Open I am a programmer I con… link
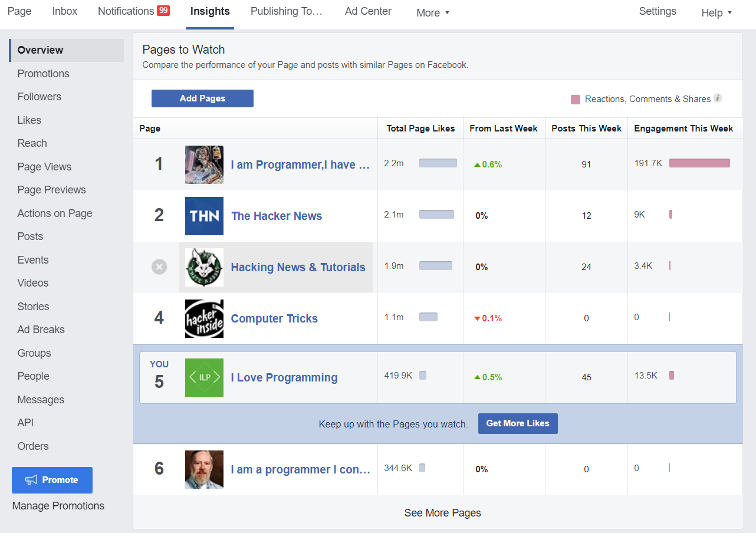The width and height of the screenshot is (756, 533). (300, 469)
